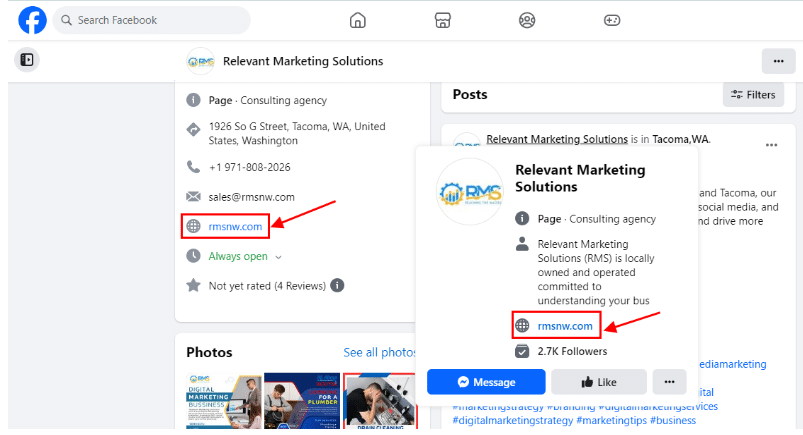Open hover card more options button
Image resolution: width=803 pixels, height=435 pixels.
[x=669, y=382]
